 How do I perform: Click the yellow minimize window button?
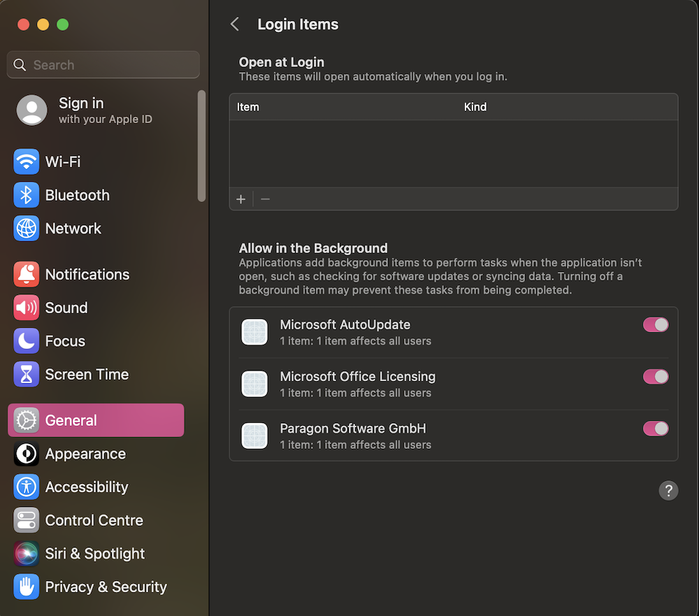(43, 24)
